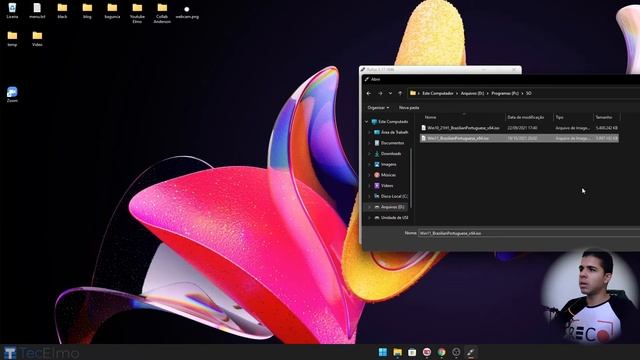
Task: Open the menu.txt file on desktop
Action: coord(37,11)
